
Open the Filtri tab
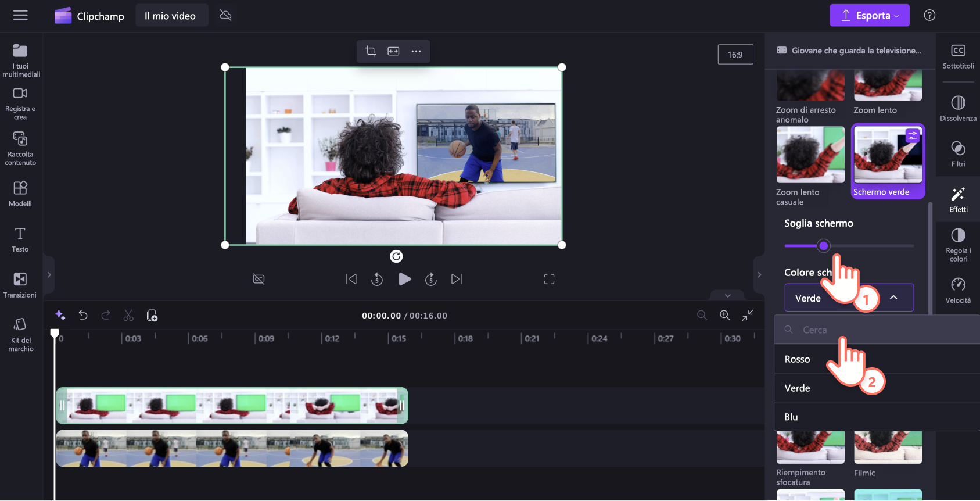(958, 154)
